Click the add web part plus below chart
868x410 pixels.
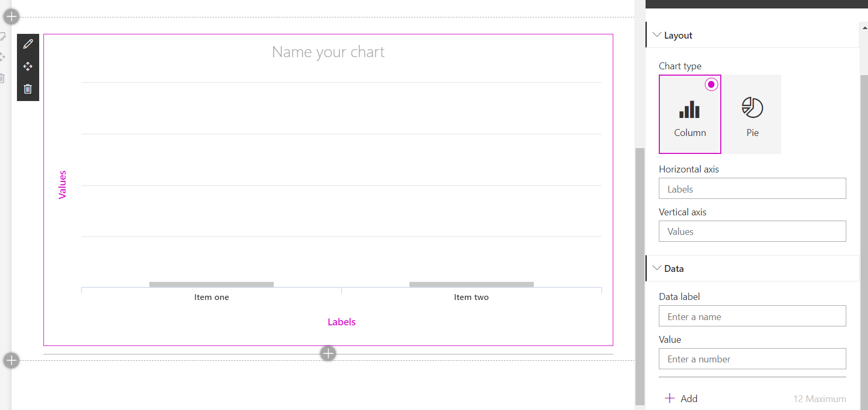coord(328,353)
